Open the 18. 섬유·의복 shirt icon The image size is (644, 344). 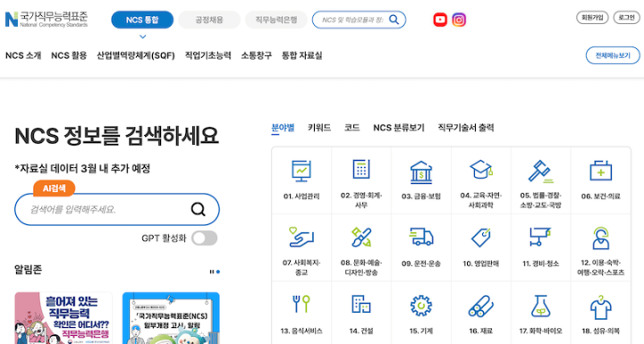(x=600, y=307)
